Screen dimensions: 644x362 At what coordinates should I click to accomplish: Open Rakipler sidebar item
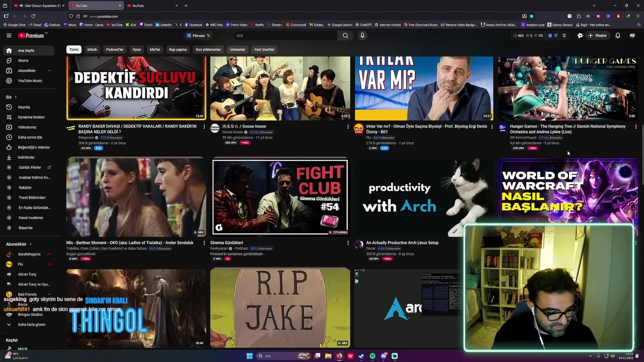28,188
